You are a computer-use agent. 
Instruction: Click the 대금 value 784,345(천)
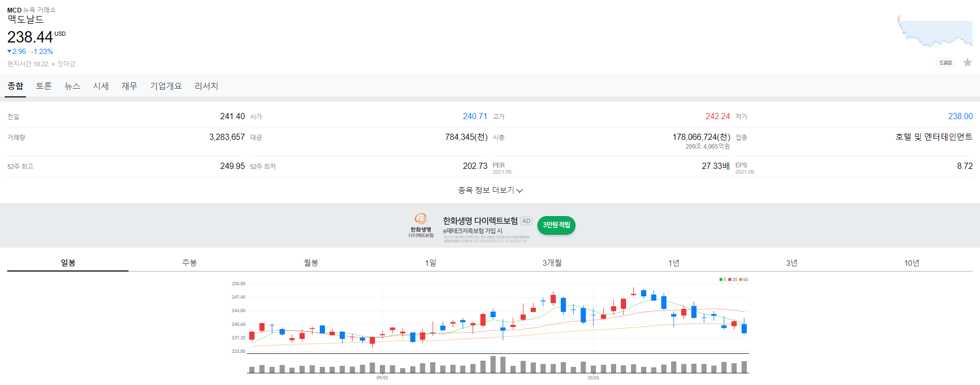[466, 137]
